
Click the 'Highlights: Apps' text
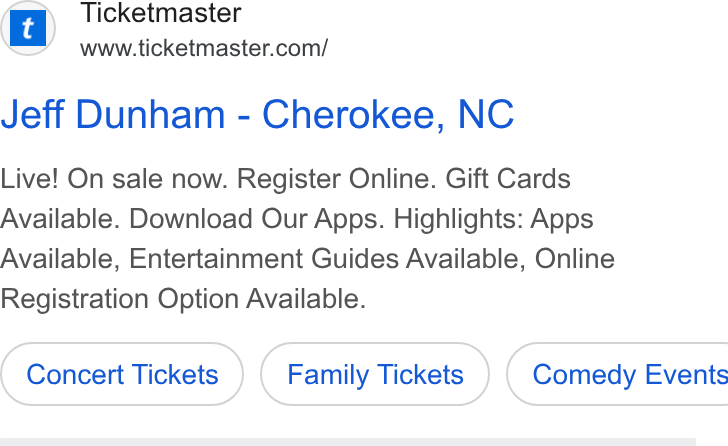click(x=494, y=219)
